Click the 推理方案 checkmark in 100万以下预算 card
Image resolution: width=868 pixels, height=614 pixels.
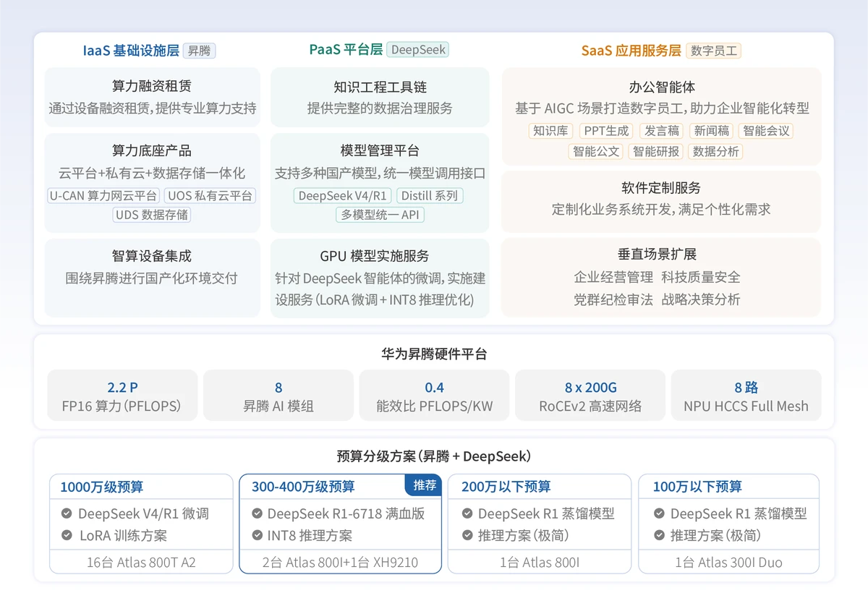(x=659, y=536)
